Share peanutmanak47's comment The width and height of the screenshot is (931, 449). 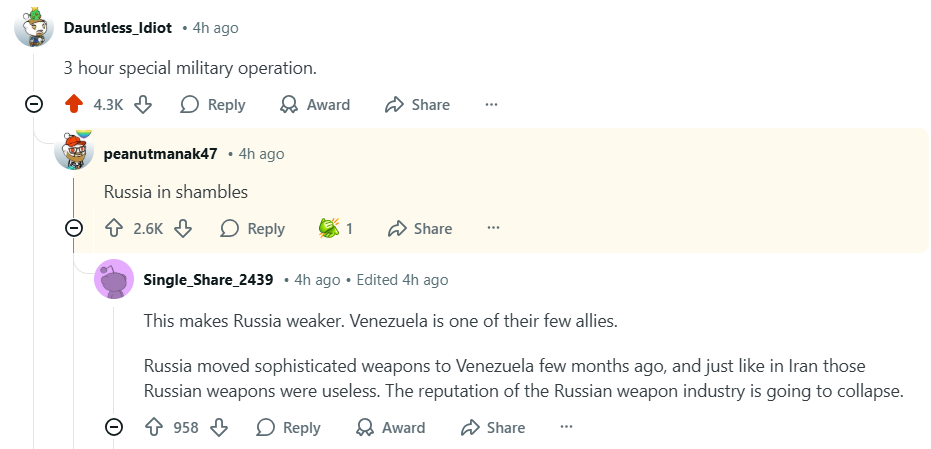point(420,228)
